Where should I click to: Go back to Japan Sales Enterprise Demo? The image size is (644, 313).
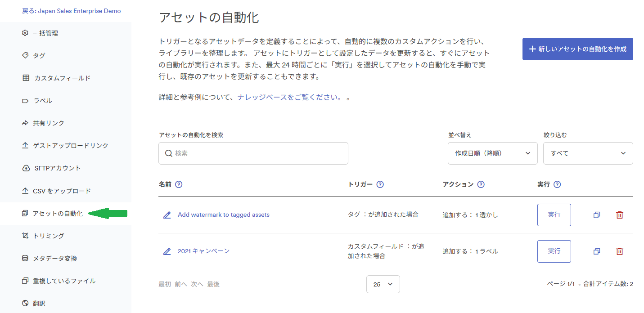click(x=72, y=11)
